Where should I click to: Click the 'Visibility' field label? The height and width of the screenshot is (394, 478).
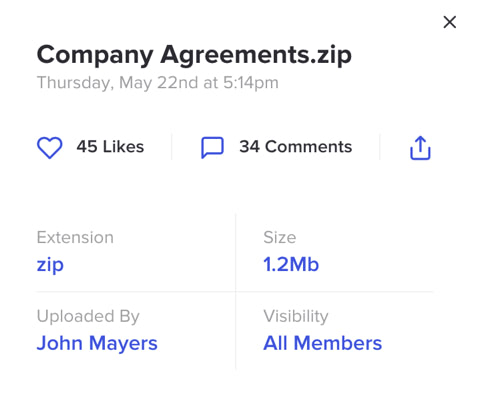(x=296, y=316)
